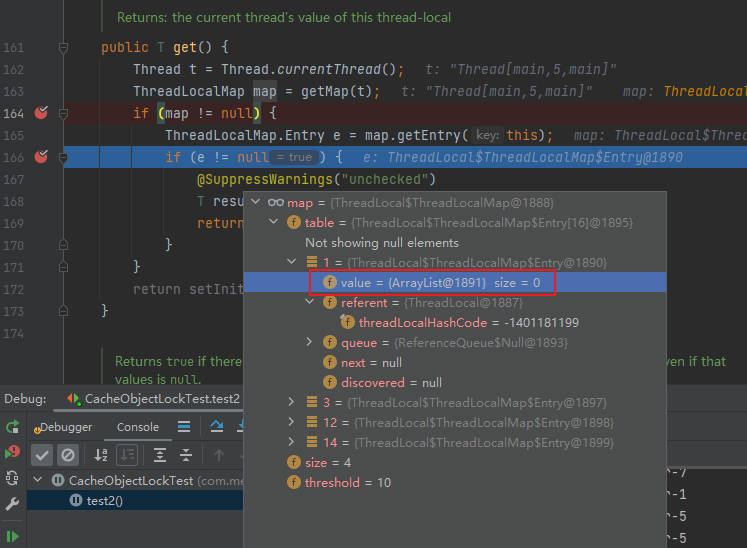Click previous failed test up arrow
Viewport: 747px width, 548px height.
(219, 455)
